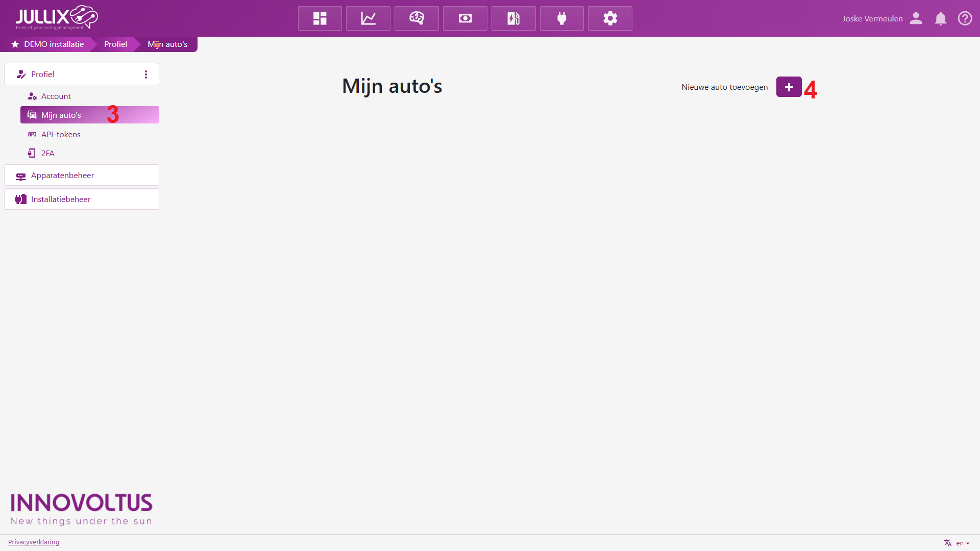Click the notification bell icon

pos(940,19)
